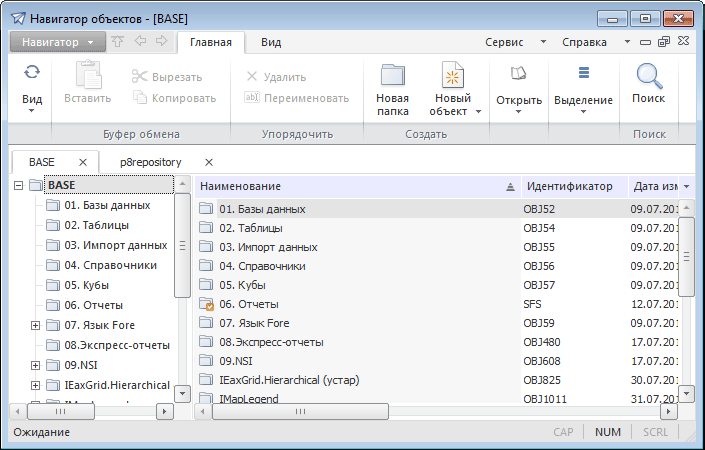Expand the 07. Язык Fore tree node
Viewport: 705px width, 450px height.
coord(36,325)
